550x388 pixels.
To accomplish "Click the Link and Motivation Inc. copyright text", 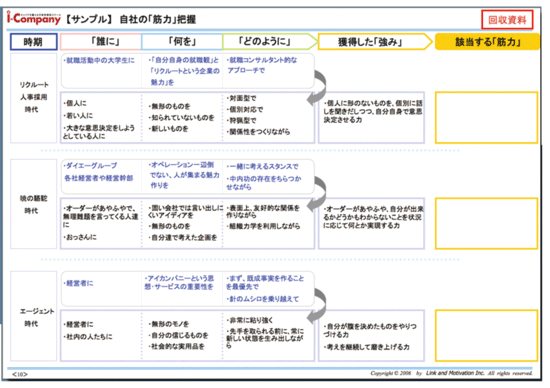I will click(451, 373).
